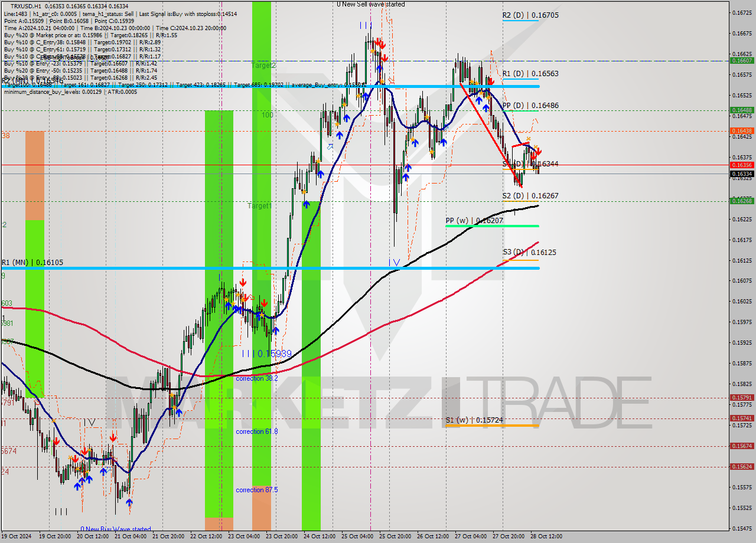Select the 'R2 (D) | 0.16705' pivot label
Screen dimensions: 756x543
[x=530, y=15]
